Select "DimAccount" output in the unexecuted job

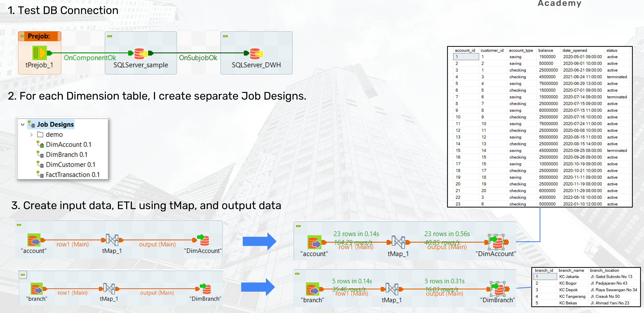[x=203, y=240]
